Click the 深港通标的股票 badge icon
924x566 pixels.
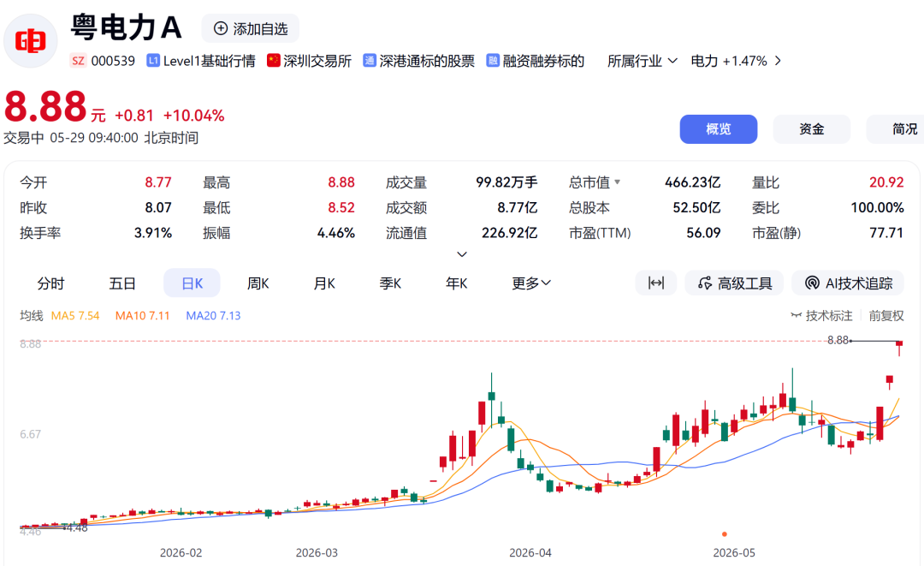pos(370,61)
